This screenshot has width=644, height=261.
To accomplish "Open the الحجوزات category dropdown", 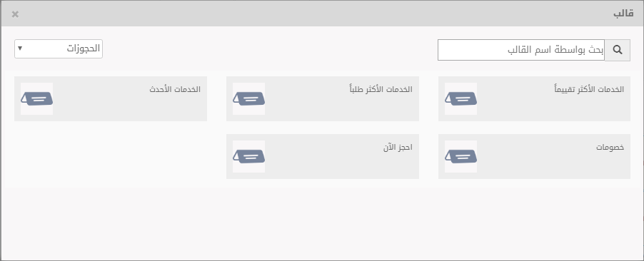I will coord(59,48).
